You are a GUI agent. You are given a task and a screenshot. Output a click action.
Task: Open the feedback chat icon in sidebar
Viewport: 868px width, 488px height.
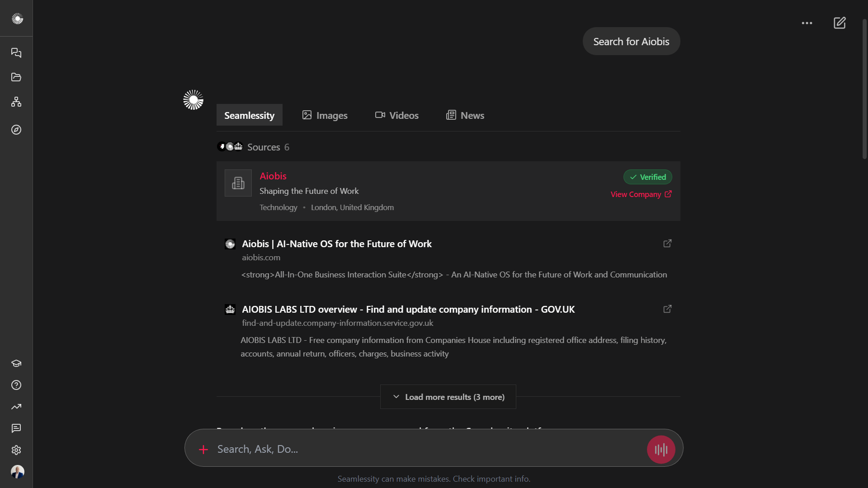click(x=16, y=428)
